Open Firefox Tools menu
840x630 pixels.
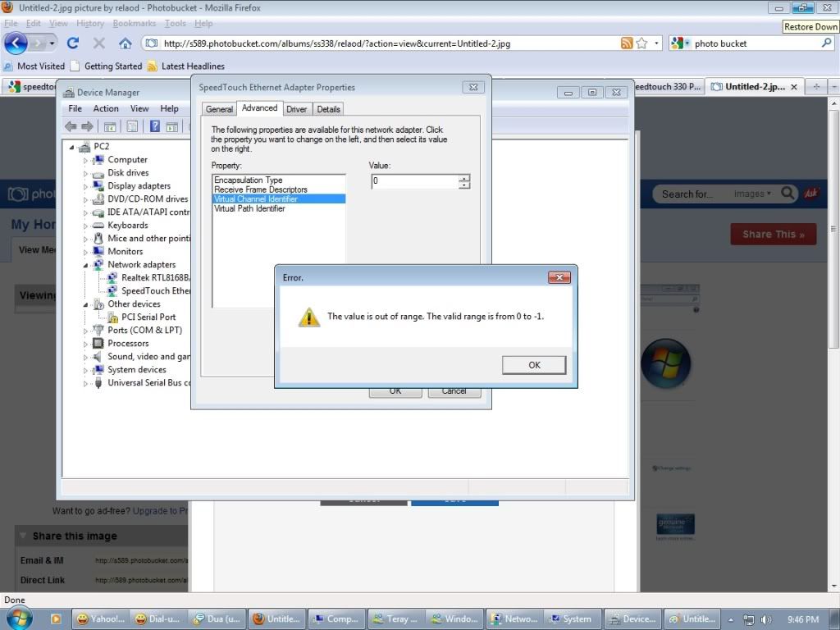pyautogui.click(x=175, y=23)
